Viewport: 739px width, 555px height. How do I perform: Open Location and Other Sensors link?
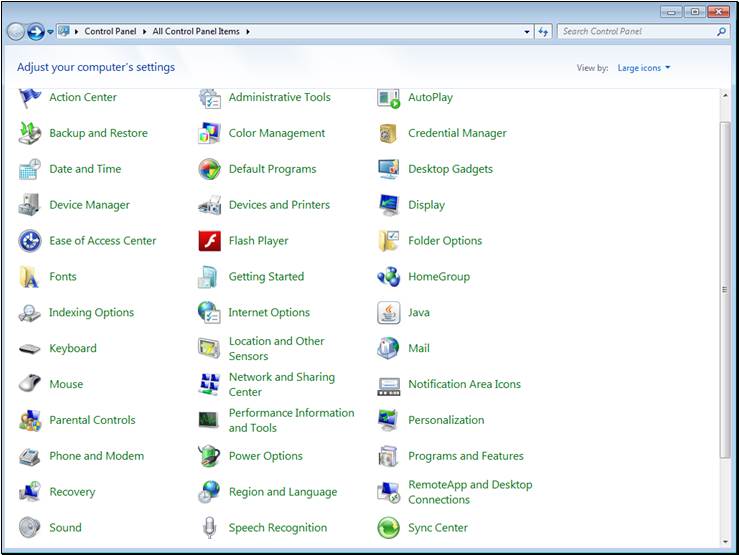point(277,348)
